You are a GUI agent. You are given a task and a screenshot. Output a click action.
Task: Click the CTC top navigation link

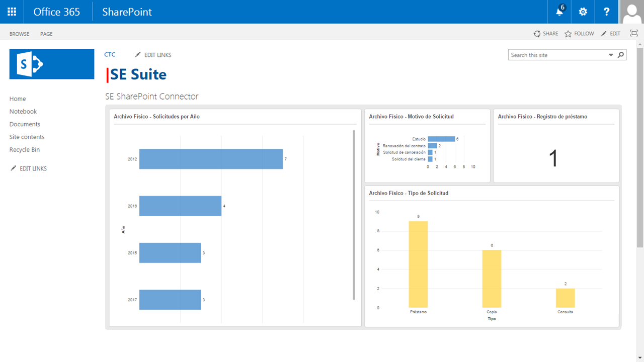click(110, 54)
